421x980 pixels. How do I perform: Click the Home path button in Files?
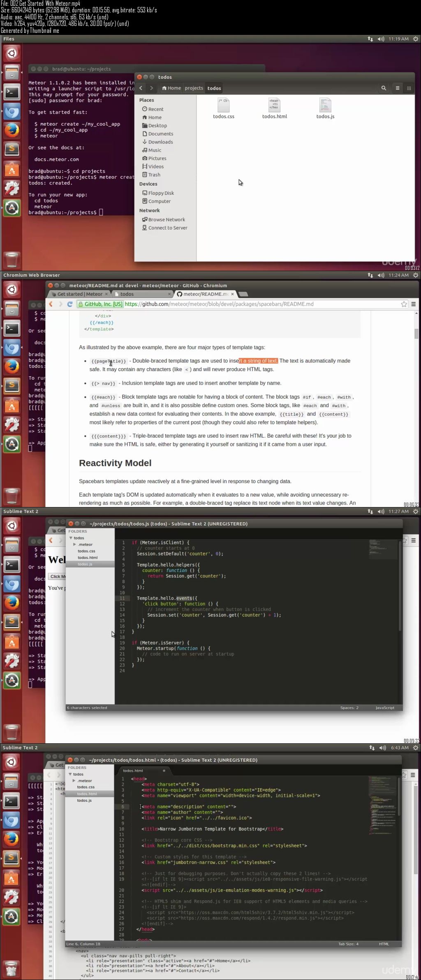point(171,88)
